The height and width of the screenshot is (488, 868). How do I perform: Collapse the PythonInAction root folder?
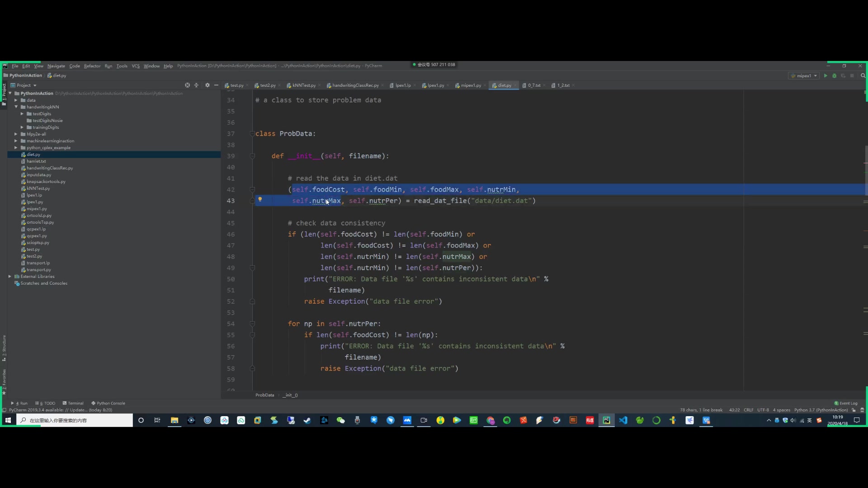coord(10,94)
